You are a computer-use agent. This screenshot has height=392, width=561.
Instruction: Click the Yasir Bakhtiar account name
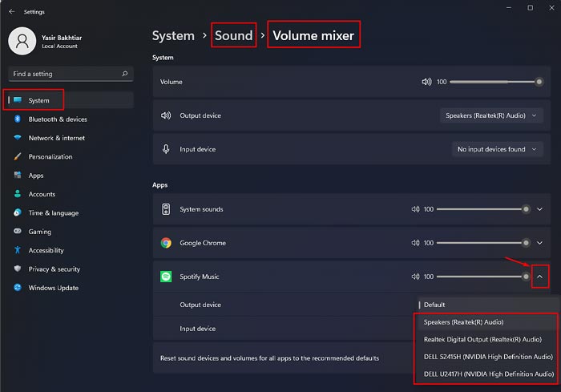point(62,38)
